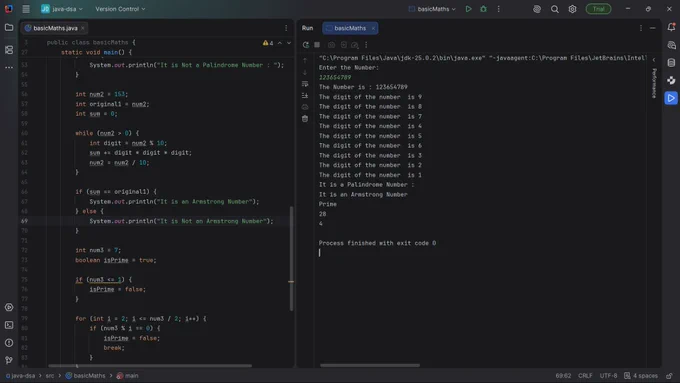
Task: Collapse right console side chevron
Action: tap(654, 60)
